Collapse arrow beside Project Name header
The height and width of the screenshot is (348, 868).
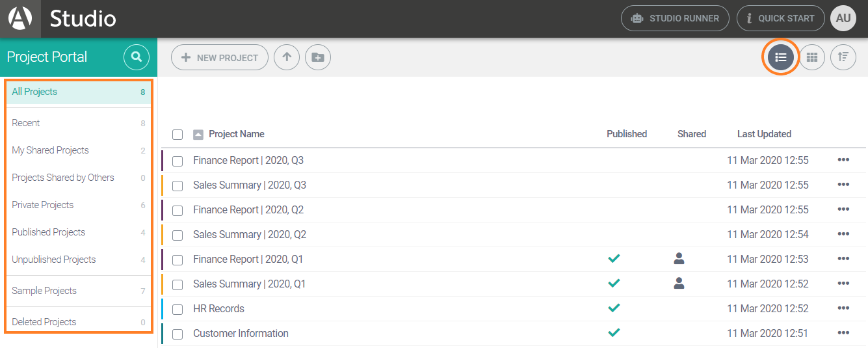click(x=198, y=135)
